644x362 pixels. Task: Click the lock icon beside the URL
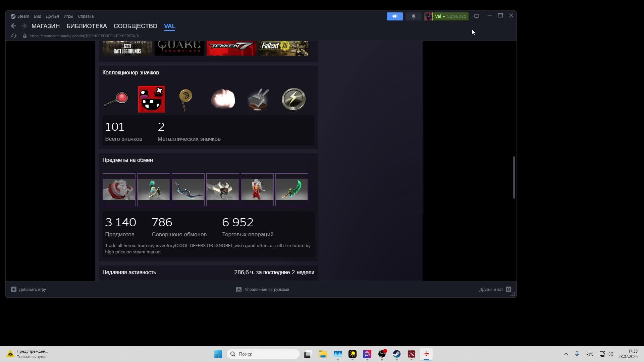pos(25,36)
